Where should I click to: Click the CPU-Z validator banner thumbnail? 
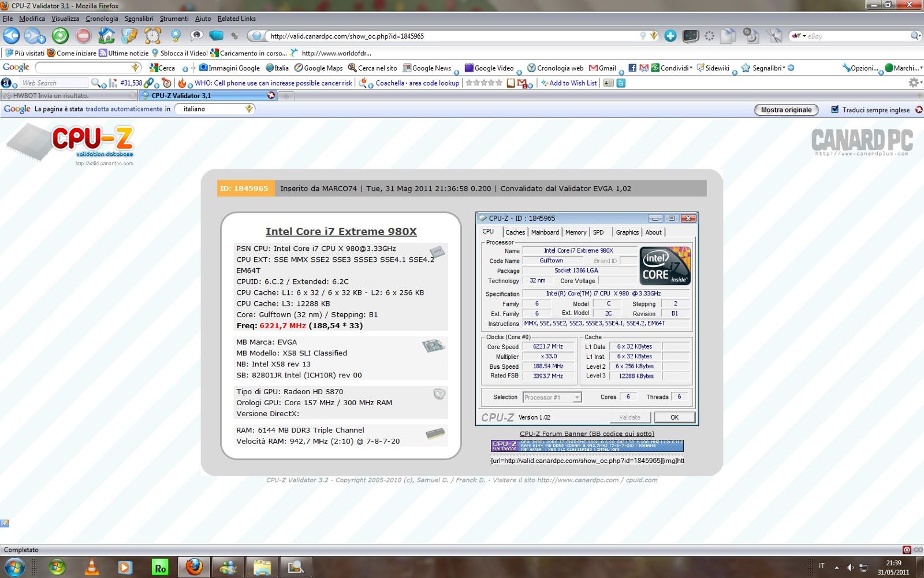587,446
